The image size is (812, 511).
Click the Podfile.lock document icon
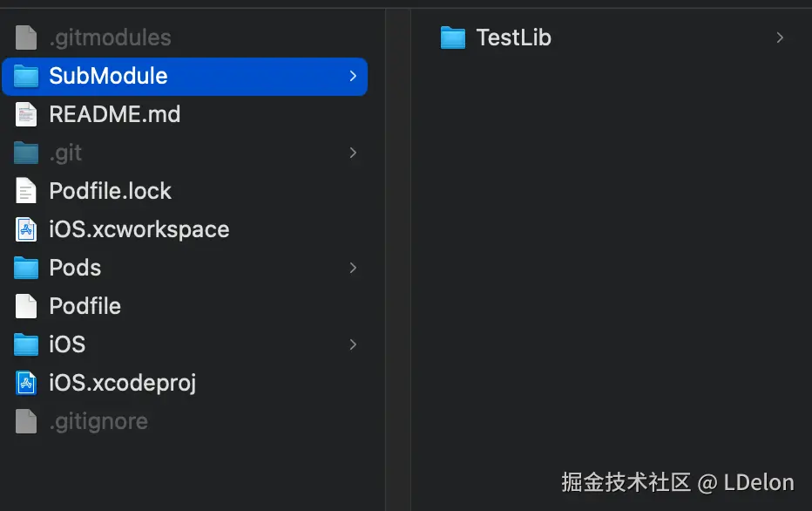(25, 191)
